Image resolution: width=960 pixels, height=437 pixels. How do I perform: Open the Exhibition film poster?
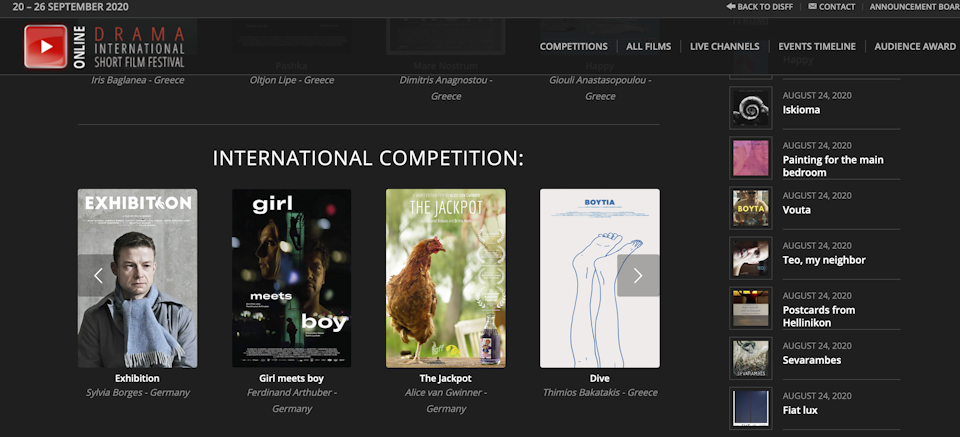(137, 278)
